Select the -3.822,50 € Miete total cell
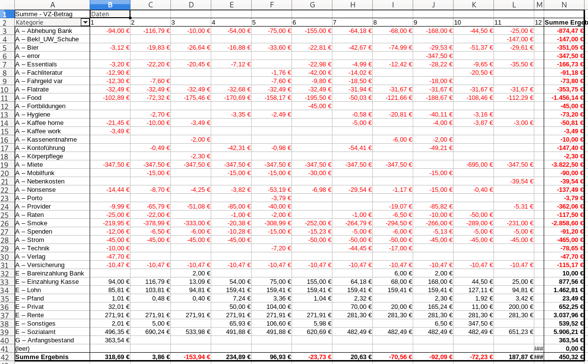Viewport: 588px width, 364px height. tap(565, 165)
